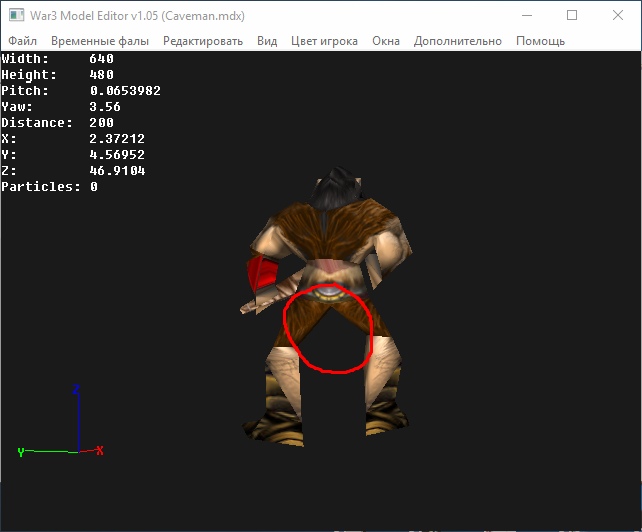Maximize the War3 Model Editor window

coord(572,16)
